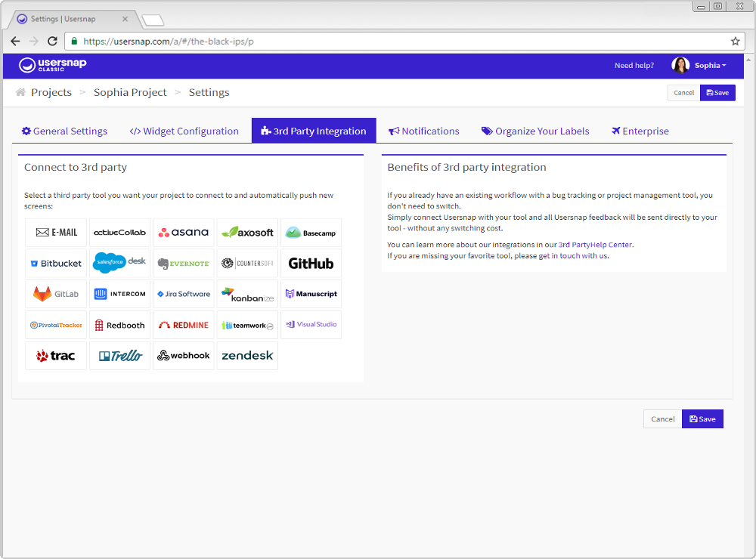Image resolution: width=756 pixels, height=559 pixels.
Task: Close the Settings | Usersnap tab
Action: pyautogui.click(x=125, y=19)
